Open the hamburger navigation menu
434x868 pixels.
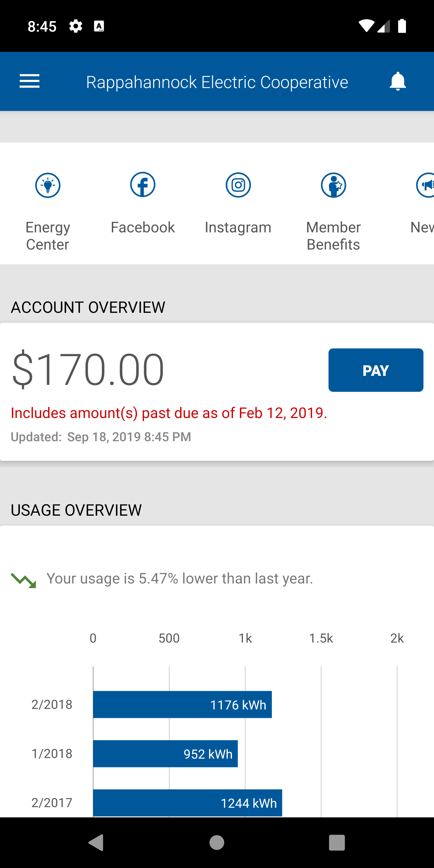pos(30,81)
